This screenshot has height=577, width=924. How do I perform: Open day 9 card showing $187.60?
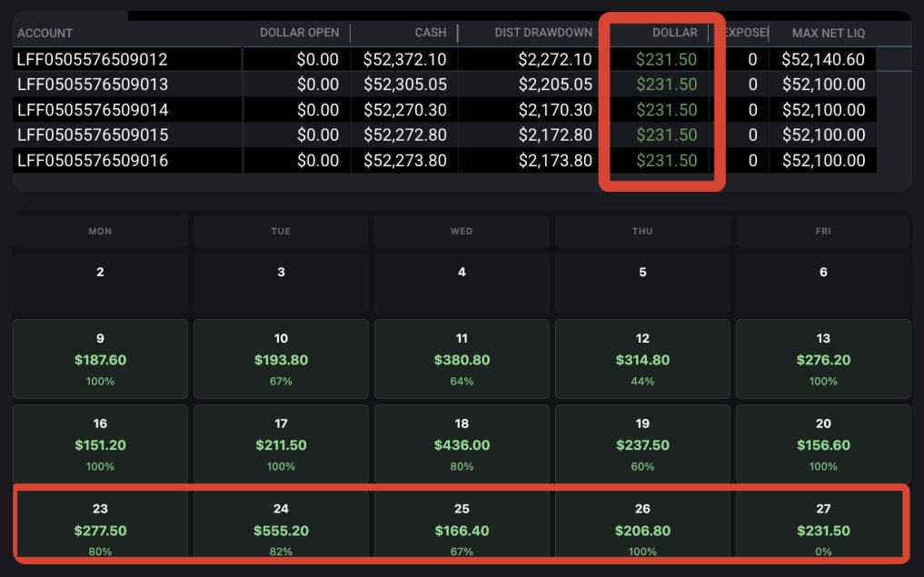(x=100, y=359)
